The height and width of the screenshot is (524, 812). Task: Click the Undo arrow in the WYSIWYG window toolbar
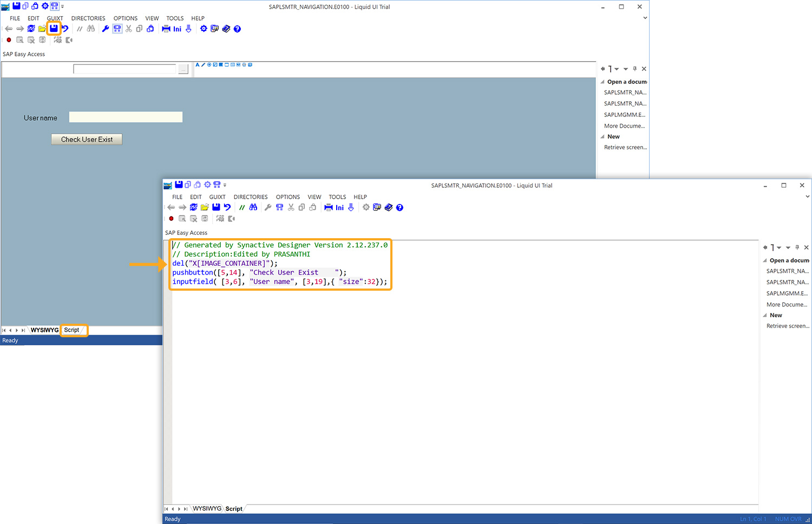pyautogui.click(x=65, y=29)
